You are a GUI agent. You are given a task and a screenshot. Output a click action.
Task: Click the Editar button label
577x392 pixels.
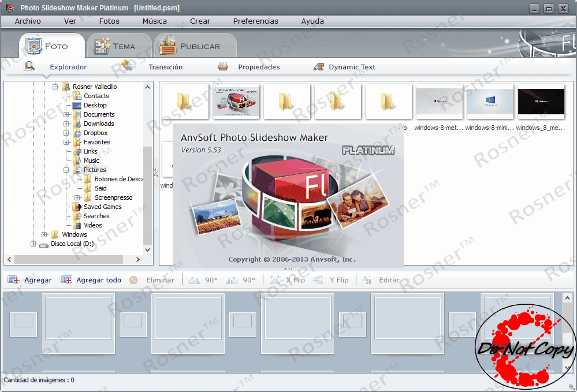tap(389, 280)
